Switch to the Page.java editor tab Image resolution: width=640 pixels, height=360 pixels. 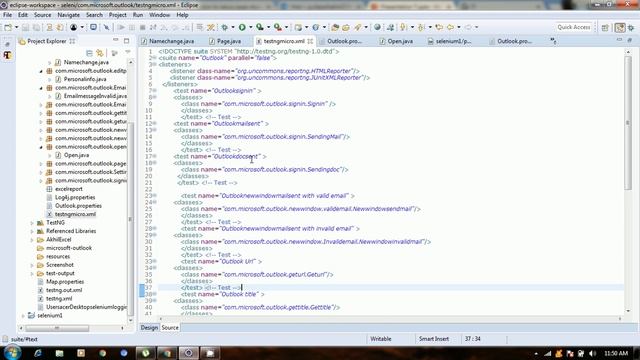click(225, 41)
